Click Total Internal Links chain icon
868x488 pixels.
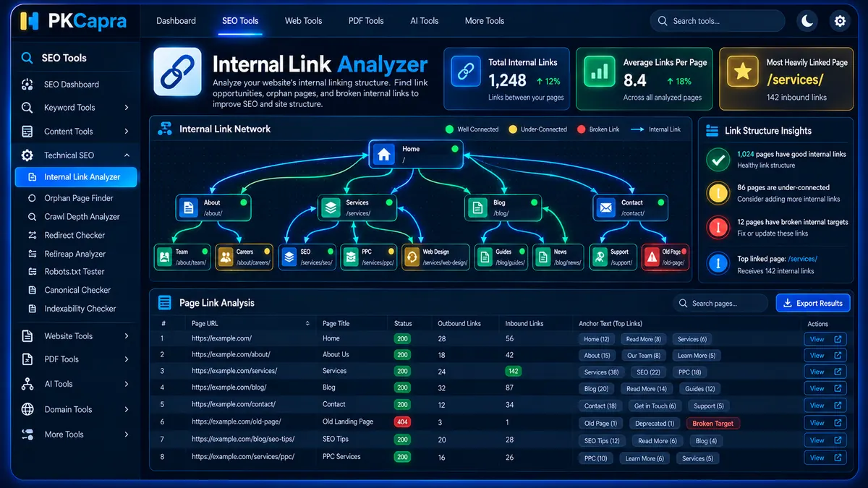point(465,71)
